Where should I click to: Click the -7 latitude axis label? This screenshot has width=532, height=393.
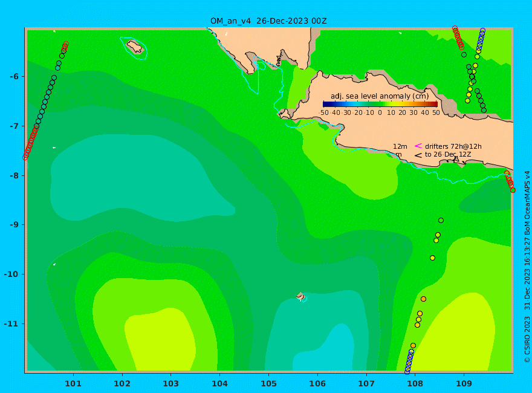click(x=14, y=126)
